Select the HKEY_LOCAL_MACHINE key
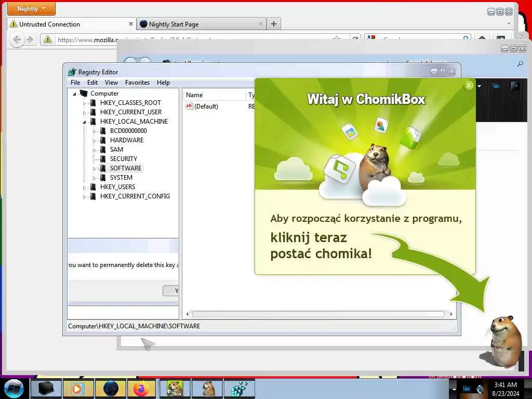Viewport: 532px width, 399px height. [x=134, y=121]
